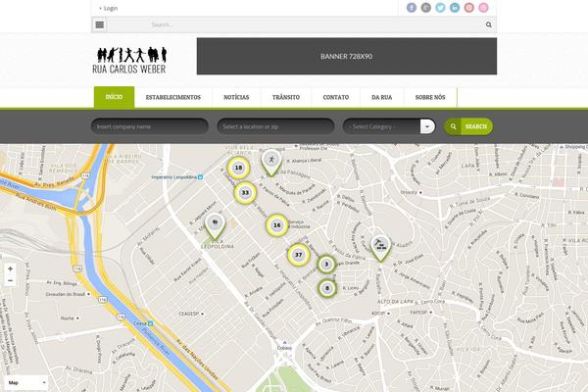588x392 pixels.
Task: Click the CEAGESP map label
Action: point(188,314)
